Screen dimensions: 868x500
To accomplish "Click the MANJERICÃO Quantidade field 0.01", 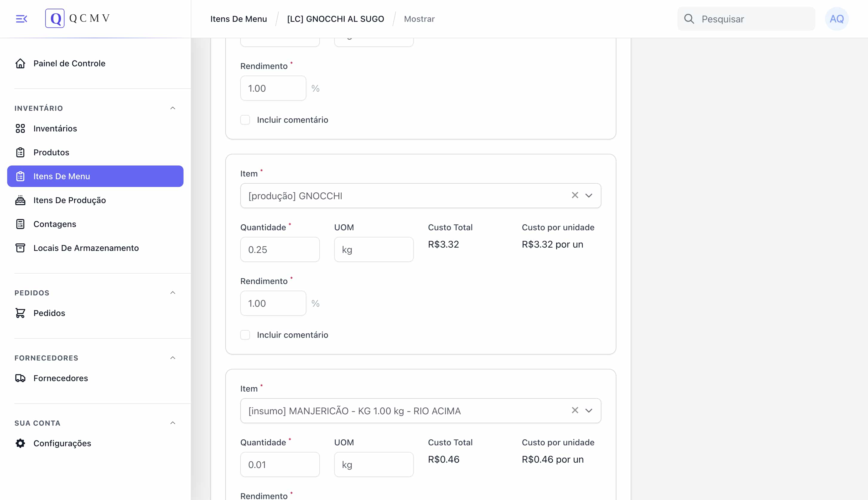I will [280, 464].
